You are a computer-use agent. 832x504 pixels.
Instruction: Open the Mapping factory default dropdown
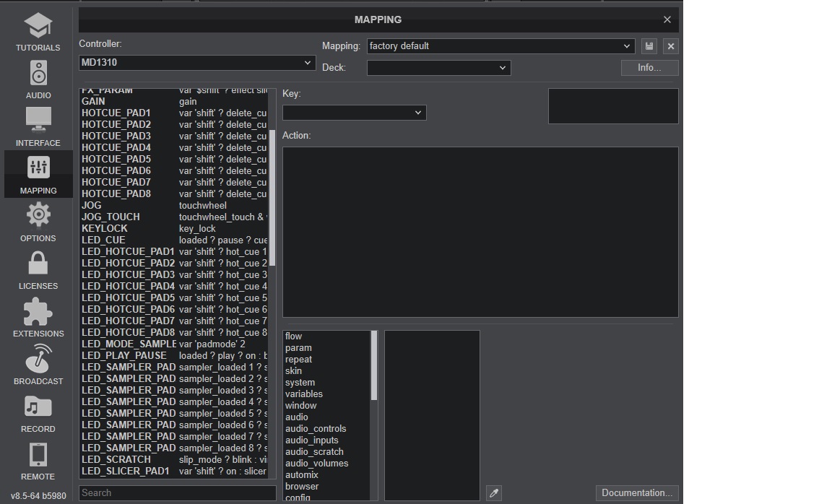click(x=501, y=46)
